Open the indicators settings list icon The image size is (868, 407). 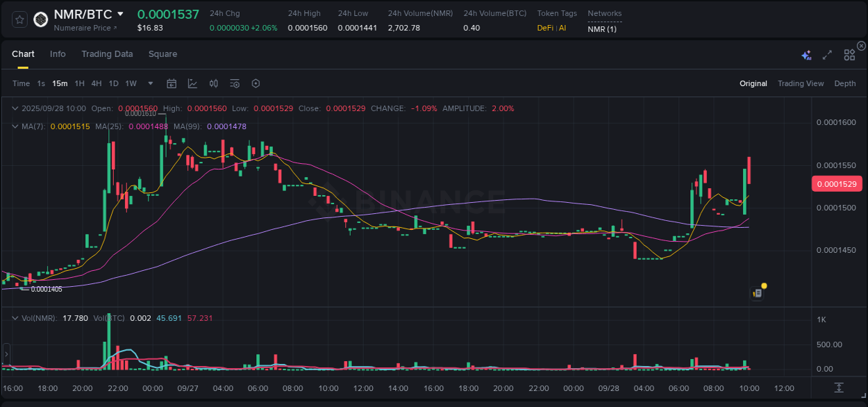point(234,83)
